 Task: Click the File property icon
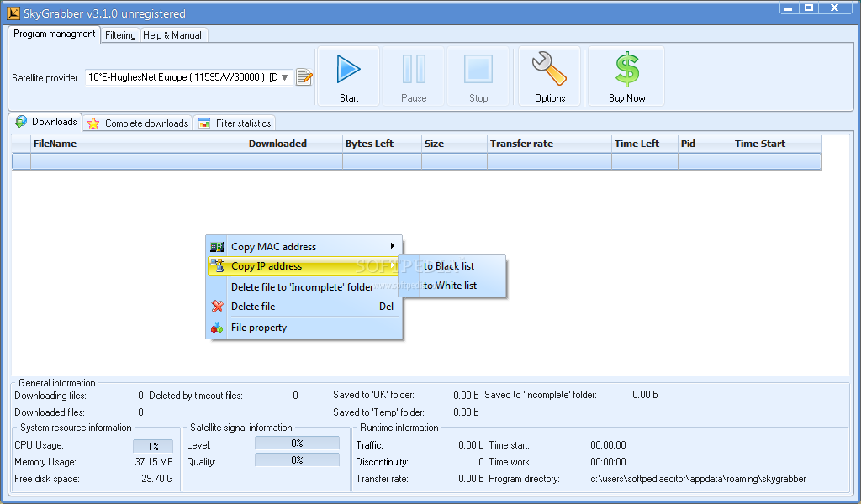coord(218,328)
